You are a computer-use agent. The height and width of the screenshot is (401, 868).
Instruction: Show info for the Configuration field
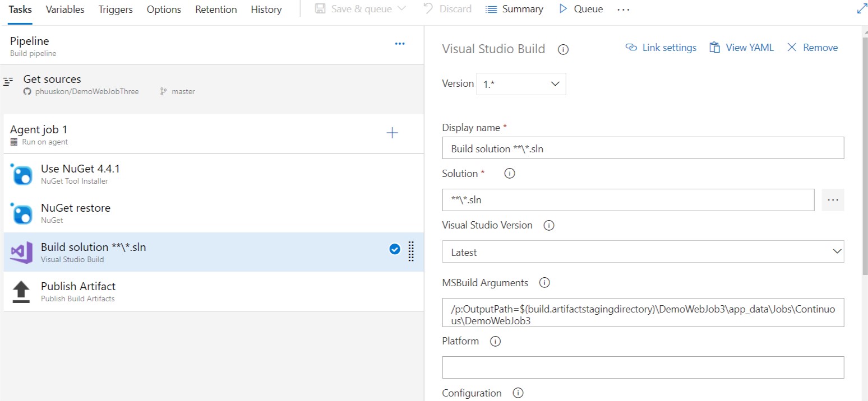click(518, 393)
